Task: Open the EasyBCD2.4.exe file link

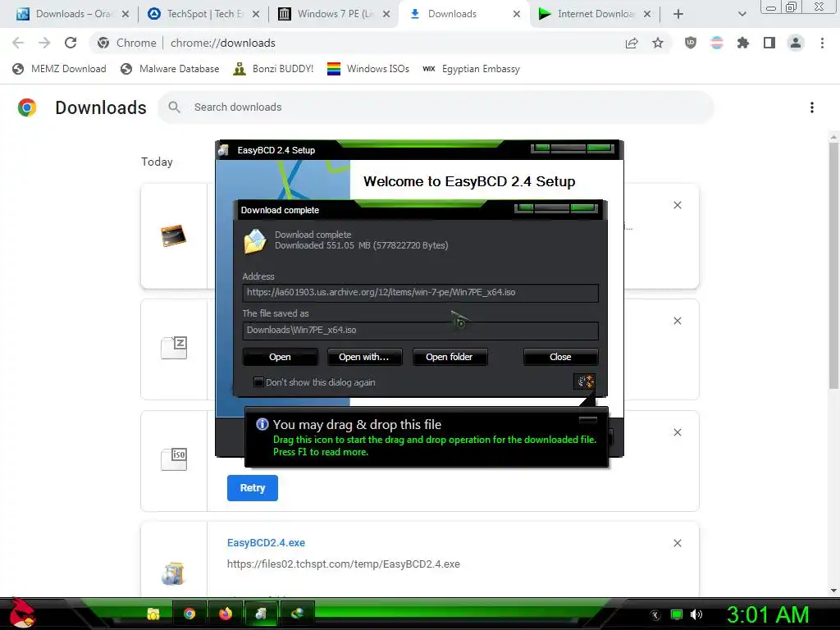Action: [x=266, y=543]
